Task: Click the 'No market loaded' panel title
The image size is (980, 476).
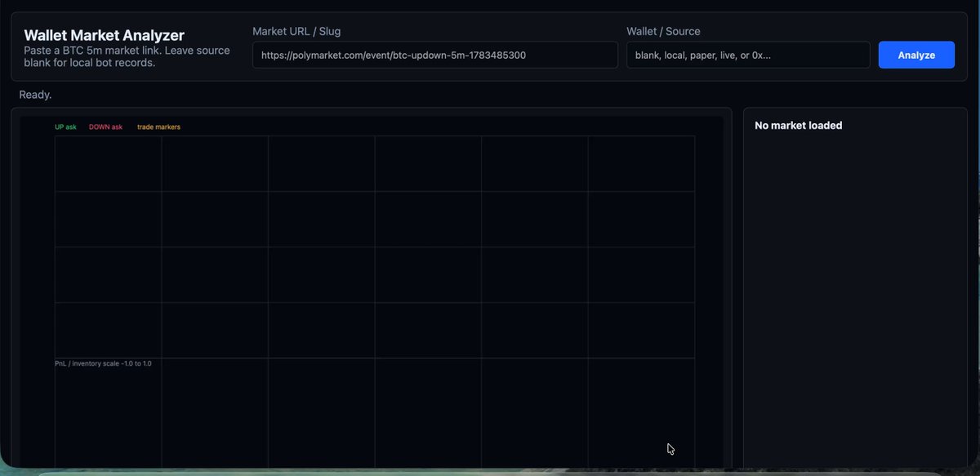Action: click(x=799, y=126)
